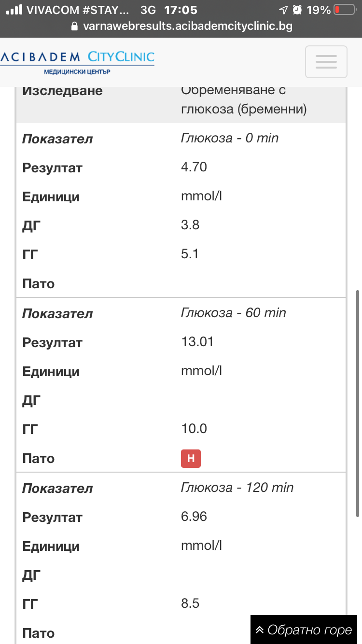Tap the upper limit value 10.0
This screenshot has height=644, width=362.
click(194, 429)
